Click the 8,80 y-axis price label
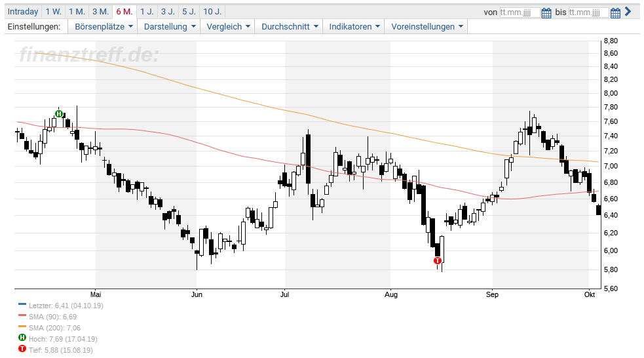Image resolution: width=644 pixels, height=358 pixels. (611, 41)
